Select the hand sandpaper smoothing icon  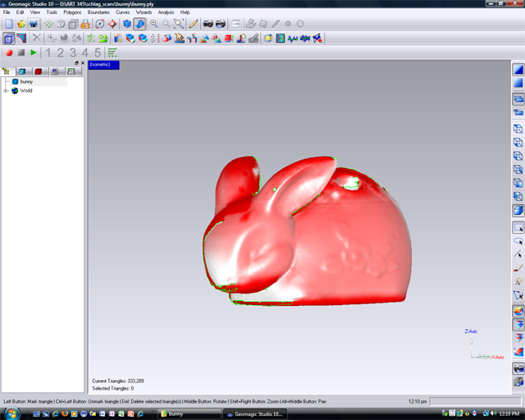(x=180, y=39)
